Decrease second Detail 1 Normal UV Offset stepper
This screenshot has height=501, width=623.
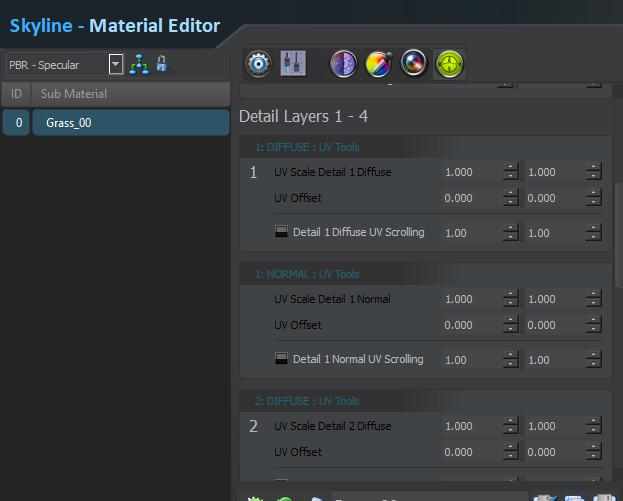click(594, 329)
